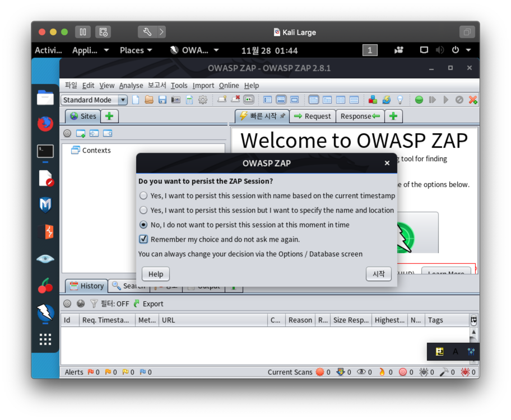The width and height of the screenshot is (511, 420).
Task: Toggle show tab names and icons button
Action: [x=249, y=99]
